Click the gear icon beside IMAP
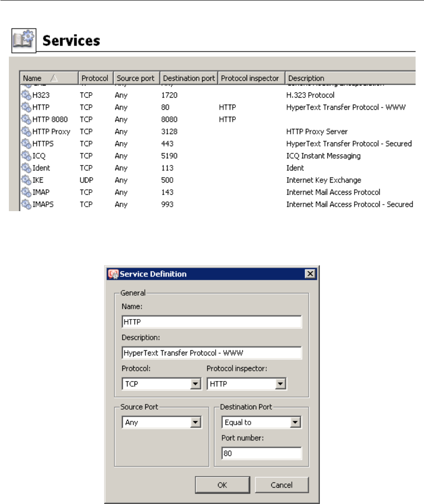The height and width of the screenshot is (504, 424). 26,192
